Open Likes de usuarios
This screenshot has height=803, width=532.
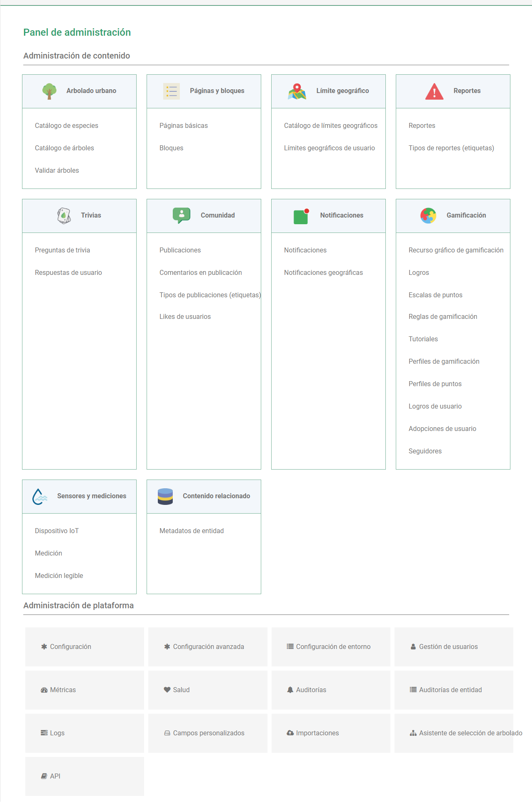[x=185, y=316]
